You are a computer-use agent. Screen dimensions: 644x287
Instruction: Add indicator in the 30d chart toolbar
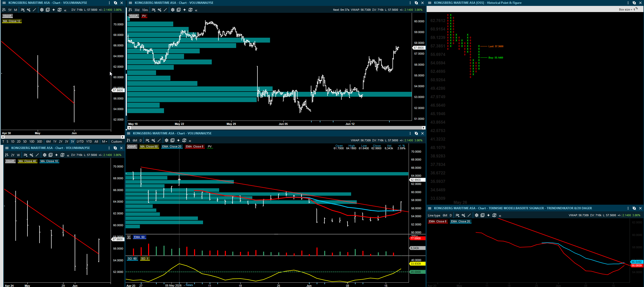(153, 10)
